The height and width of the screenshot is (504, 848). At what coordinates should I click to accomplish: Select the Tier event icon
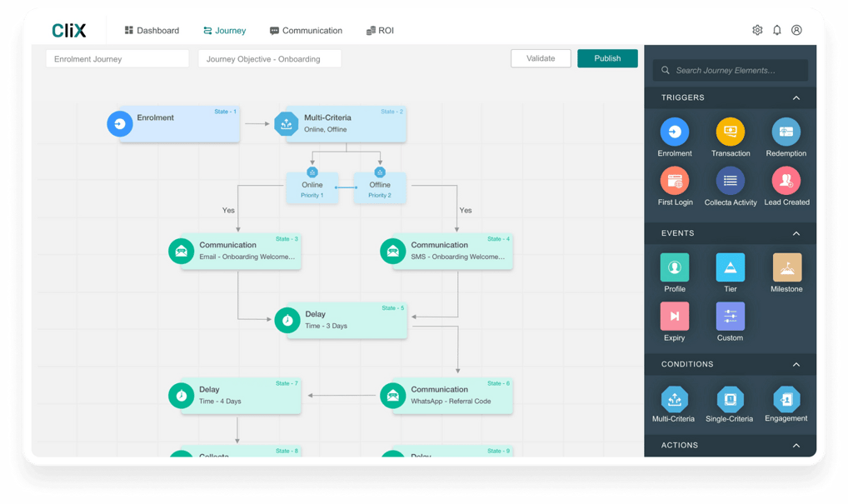click(730, 267)
